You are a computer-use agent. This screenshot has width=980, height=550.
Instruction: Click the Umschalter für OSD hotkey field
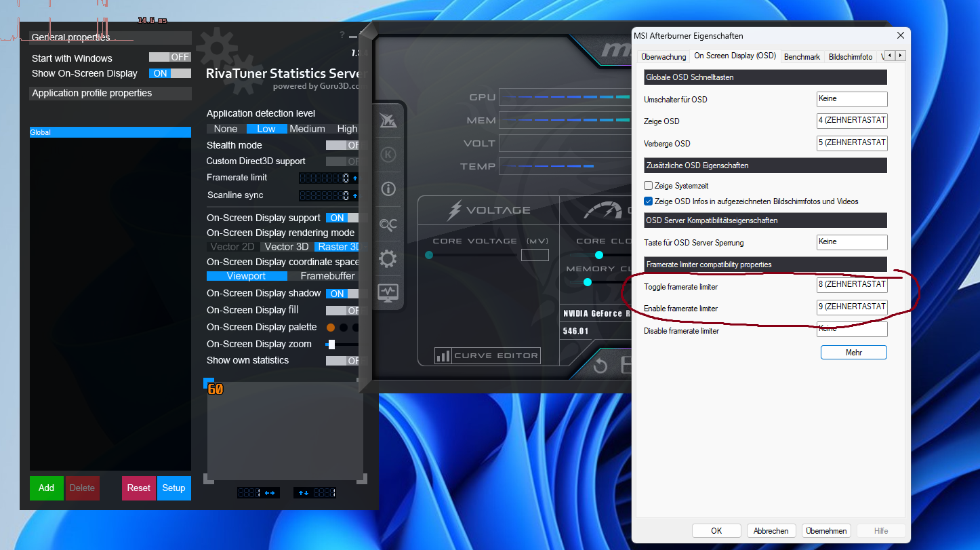pyautogui.click(x=852, y=99)
